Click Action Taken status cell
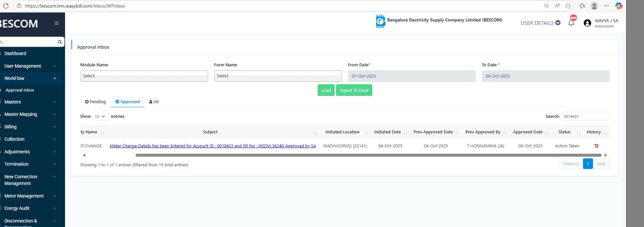 tap(567, 146)
